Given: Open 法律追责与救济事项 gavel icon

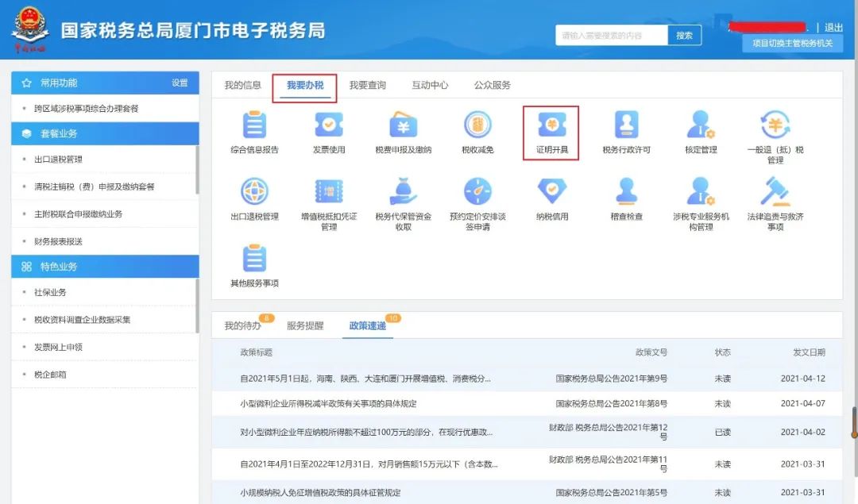Looking at the screenshot, I should [x=775, y=191].
